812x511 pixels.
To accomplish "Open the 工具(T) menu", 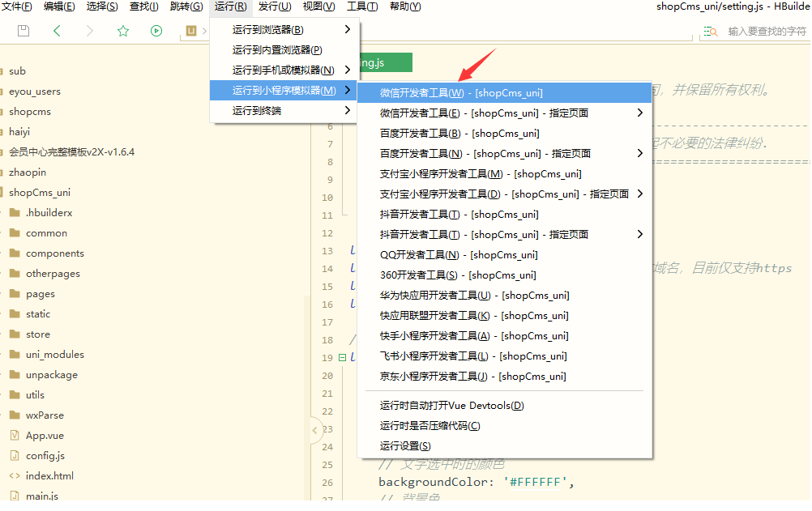I will [x=362, y=6].
